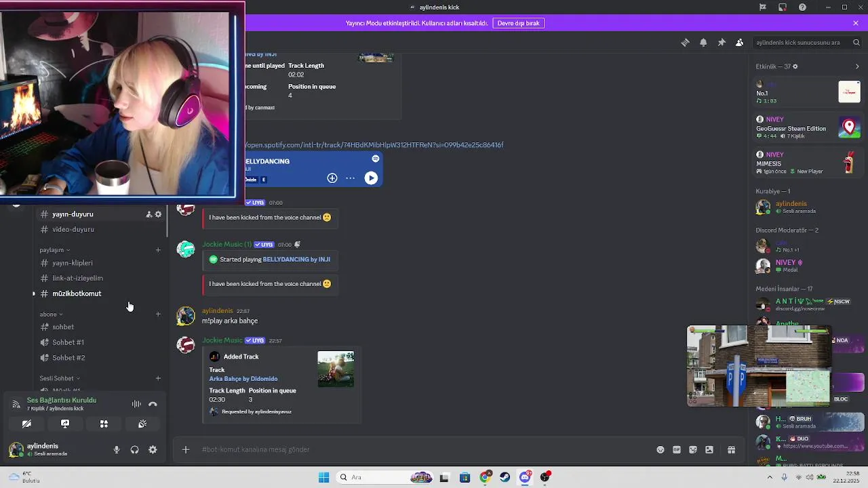This screenshot has height=488, width=868.
Task: Disconnect from the voice call
Action: pyautogui.click(x=153, y=404)
